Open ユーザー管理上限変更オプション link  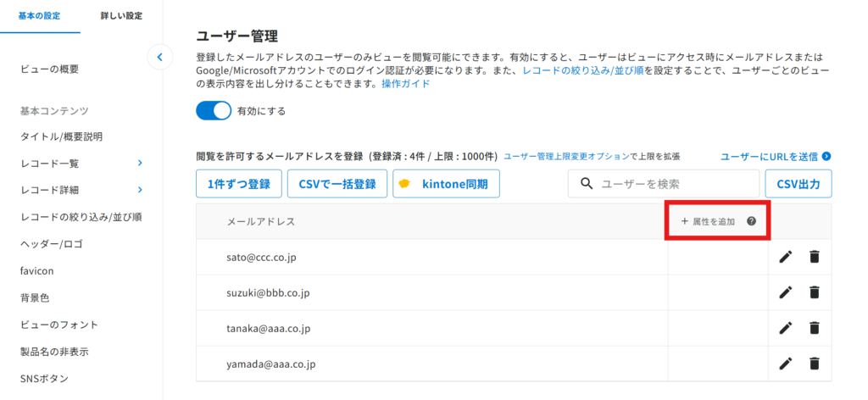(566, 157)
